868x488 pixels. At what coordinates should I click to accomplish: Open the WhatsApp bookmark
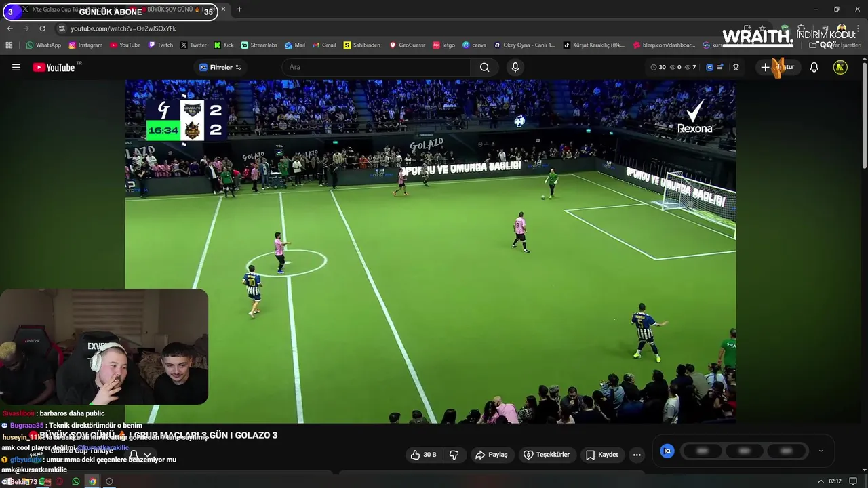point(43,45)
